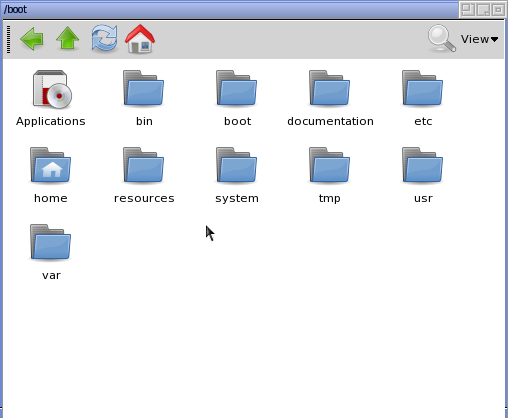Select the home folder icon
The width and height of the screenshot is (508, 418).
[x=51, y=165]
